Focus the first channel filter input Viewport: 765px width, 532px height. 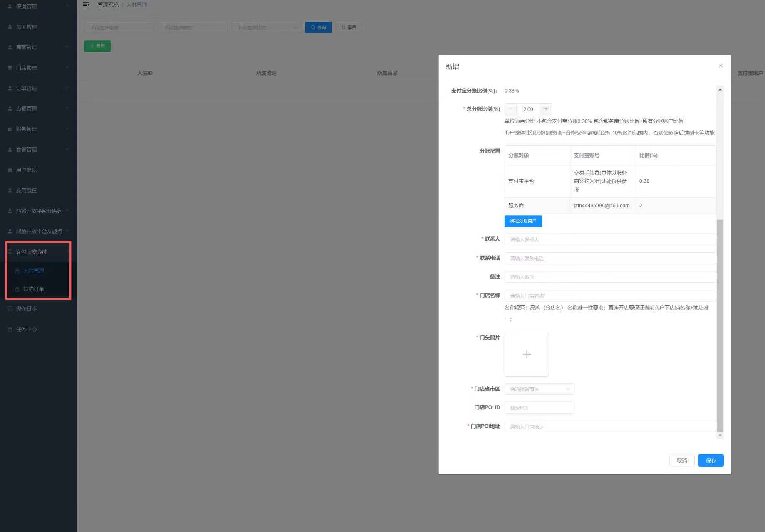[x=119, y=27]
